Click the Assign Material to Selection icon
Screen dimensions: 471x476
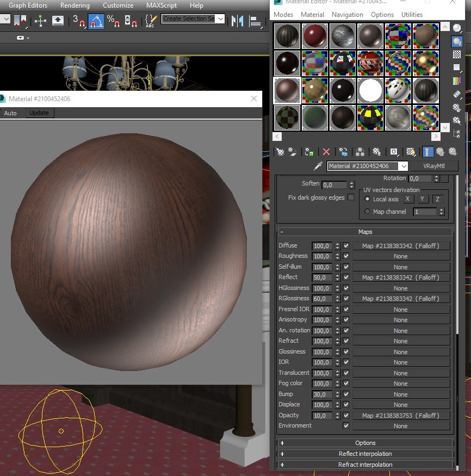pyautogui.click(x=309, y=152)
